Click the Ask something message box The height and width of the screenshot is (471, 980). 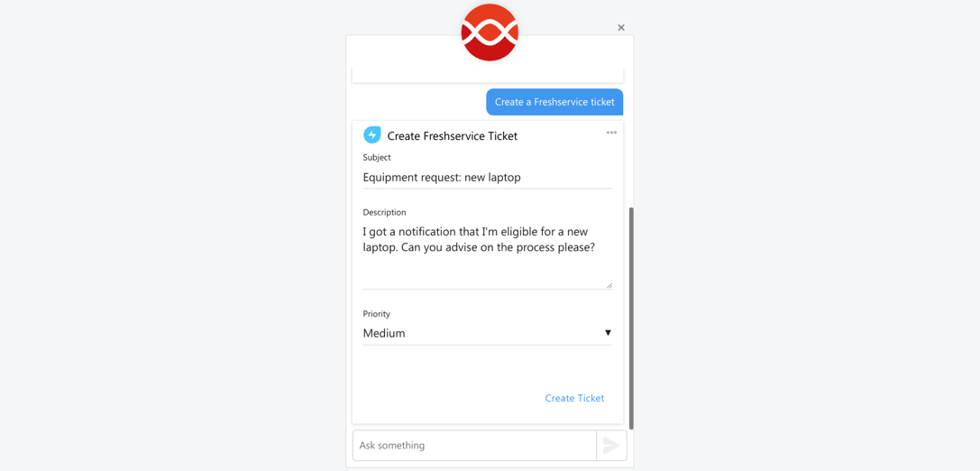coord(474,446)
